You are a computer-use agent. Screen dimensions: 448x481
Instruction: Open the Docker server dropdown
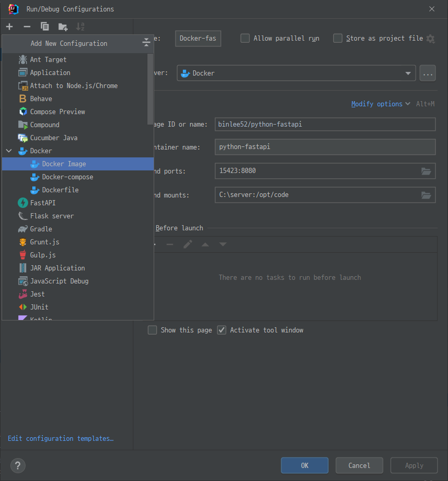click(296, 73)
